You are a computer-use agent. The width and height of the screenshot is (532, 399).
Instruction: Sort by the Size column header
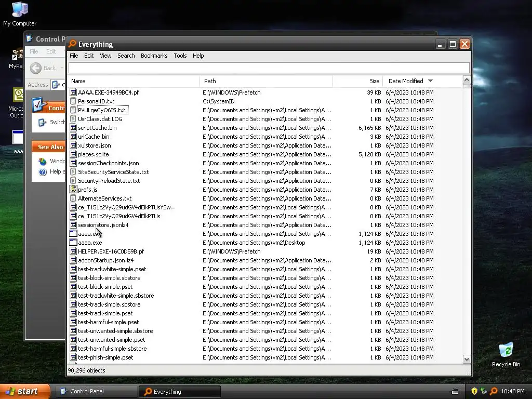[358, 81]
